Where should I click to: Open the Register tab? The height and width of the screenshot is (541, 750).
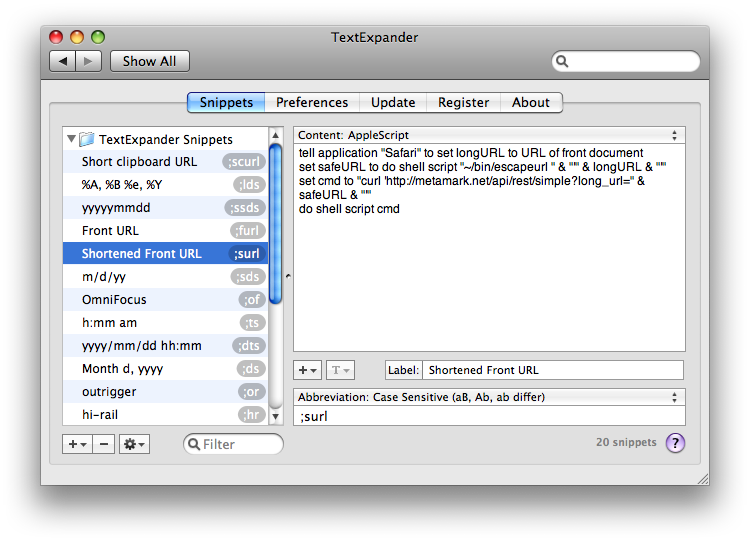pos(463,102)
